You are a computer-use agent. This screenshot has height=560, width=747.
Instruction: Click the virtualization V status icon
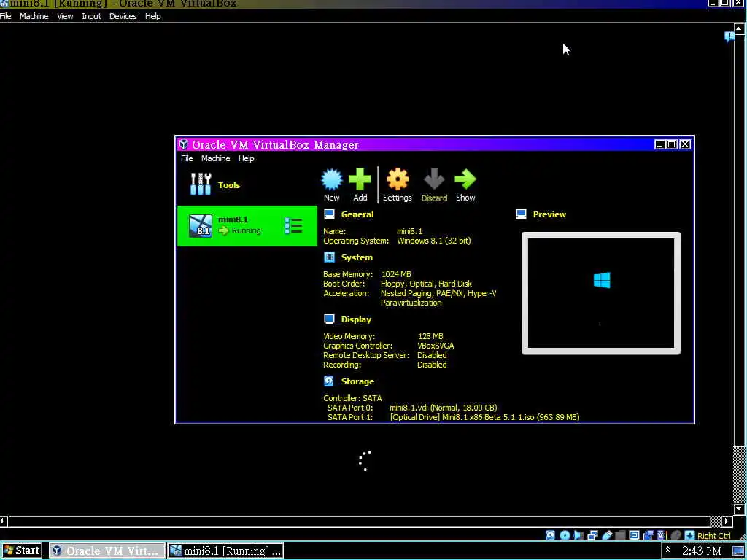point(661,535)
